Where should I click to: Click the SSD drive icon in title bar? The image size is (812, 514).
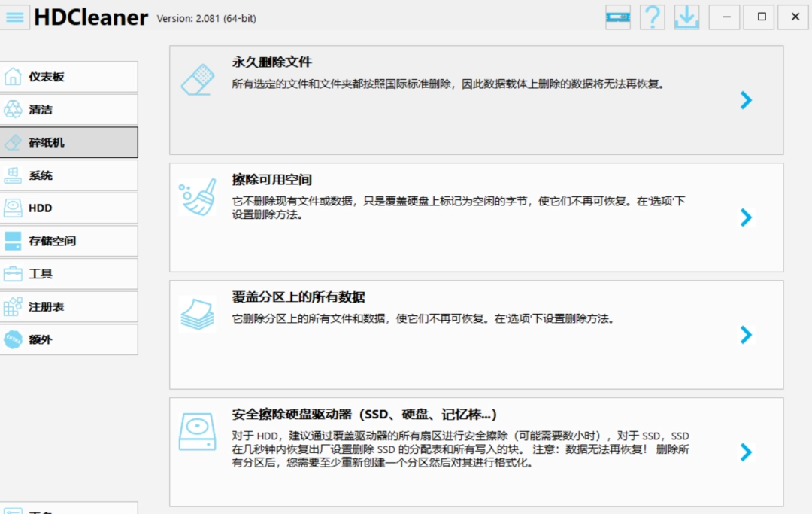pos(618,17)
